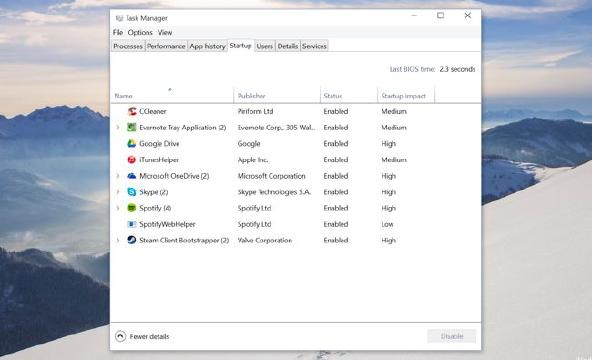Select the Microsoft OneDrive cloud icon
The height and width of the screenshot is (360, 592).
[132, 176]
